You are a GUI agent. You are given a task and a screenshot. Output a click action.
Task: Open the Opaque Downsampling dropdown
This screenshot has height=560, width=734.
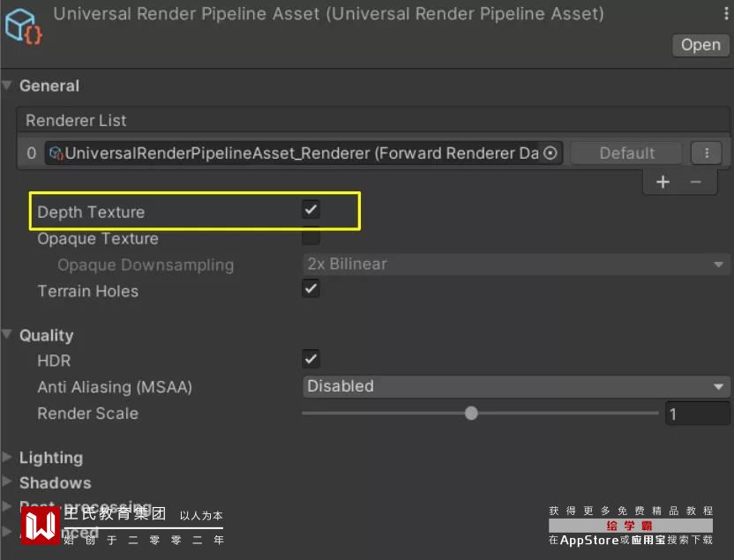point(515,264)
